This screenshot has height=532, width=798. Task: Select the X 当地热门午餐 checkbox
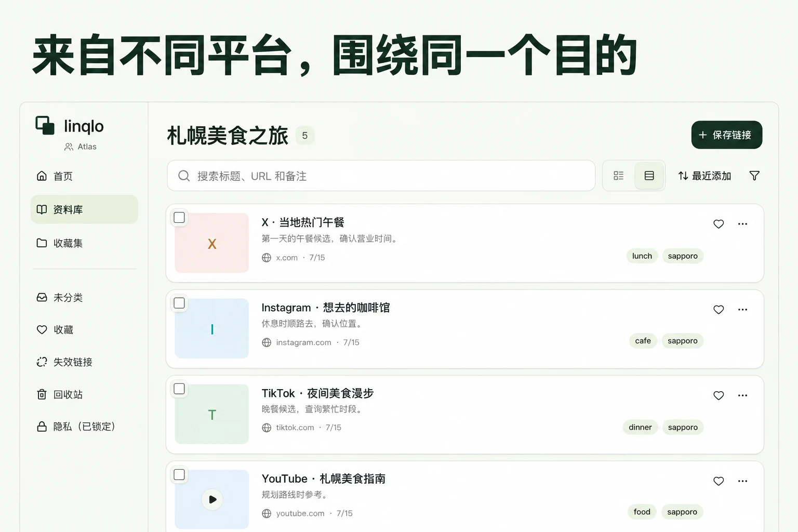pyautogui.click(x=179, y=218)
